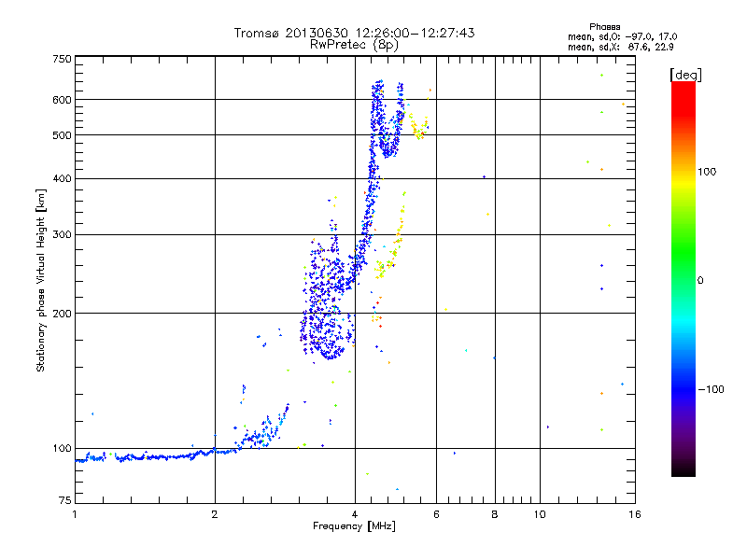Click the "Stationary phase Virtual Height [km]" axis label
The image size is (747, 560).
coord(41,280)
